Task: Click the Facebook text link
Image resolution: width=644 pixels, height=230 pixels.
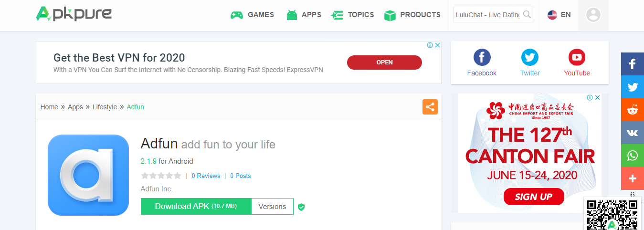Action: click(x=482, y=73)
